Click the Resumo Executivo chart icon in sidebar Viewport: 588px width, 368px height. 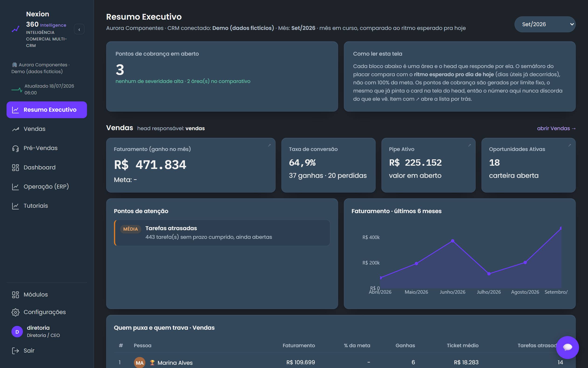click(x=16, y=110)
